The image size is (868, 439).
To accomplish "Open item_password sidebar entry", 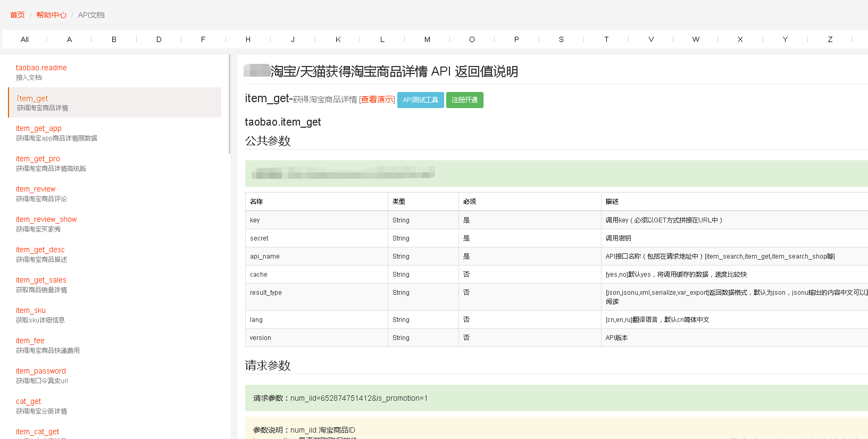I will (x=115, y=376).
